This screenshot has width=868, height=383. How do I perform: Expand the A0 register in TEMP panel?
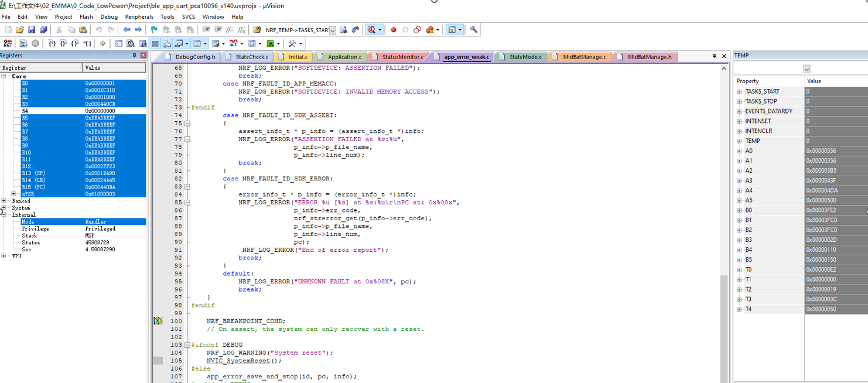pyautogui.click(x=739, y=151)
